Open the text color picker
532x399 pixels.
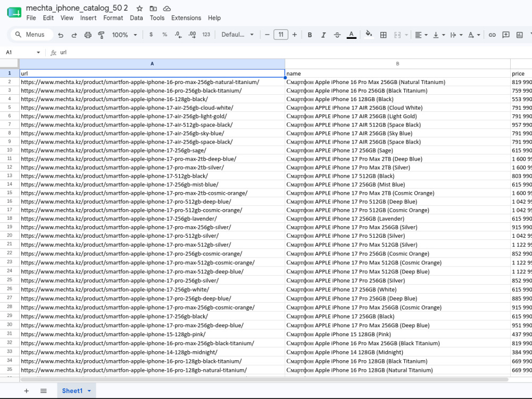[352, 35]
